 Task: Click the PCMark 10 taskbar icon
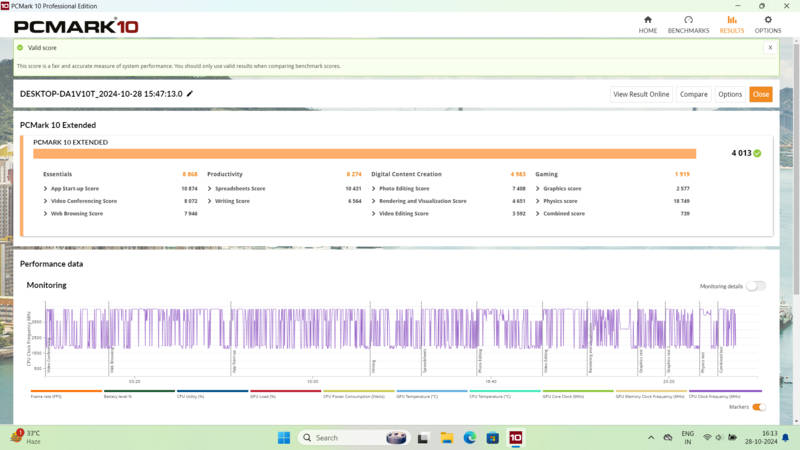point(515,438)
